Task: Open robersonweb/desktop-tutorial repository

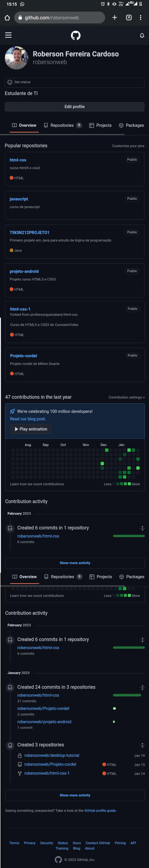Action: click(52, 755)
